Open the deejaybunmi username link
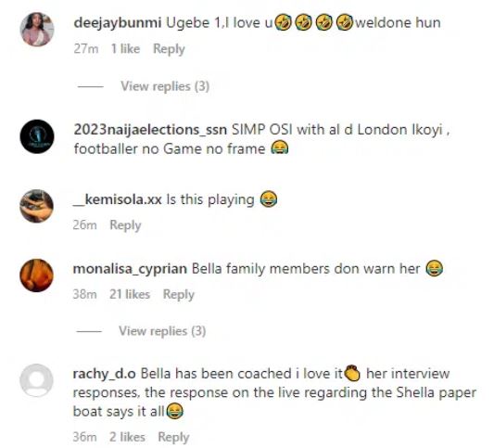The height and width of the screenshot is (448, 494). click(x=118, y=22)
